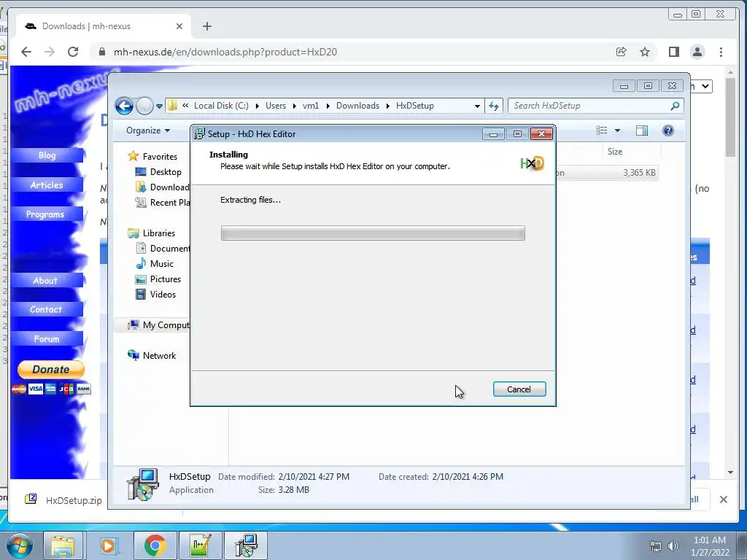Image resolution: width=747 pixels, height=560 pixels.
Task: Open the Organize menu in Explorer
Action: [x=147, y=131]
